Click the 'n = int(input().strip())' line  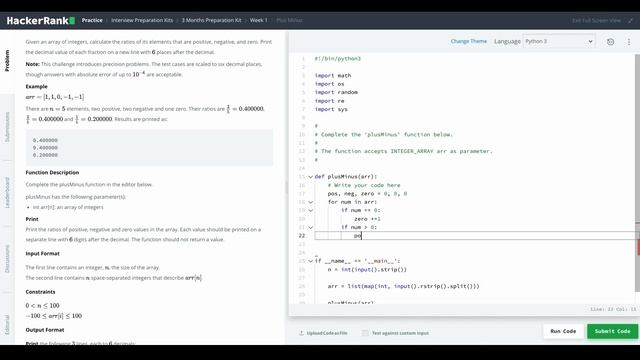pos(367,269)
